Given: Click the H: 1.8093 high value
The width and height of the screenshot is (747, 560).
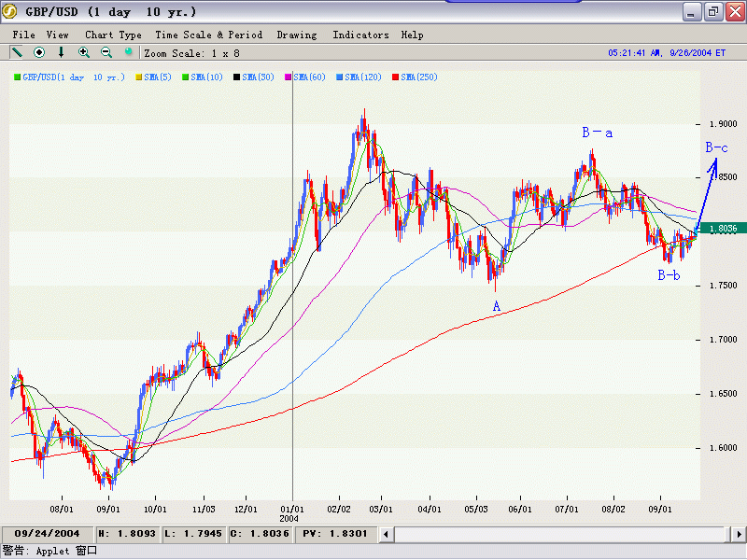Looking at the screenshot, I should 127,534.
